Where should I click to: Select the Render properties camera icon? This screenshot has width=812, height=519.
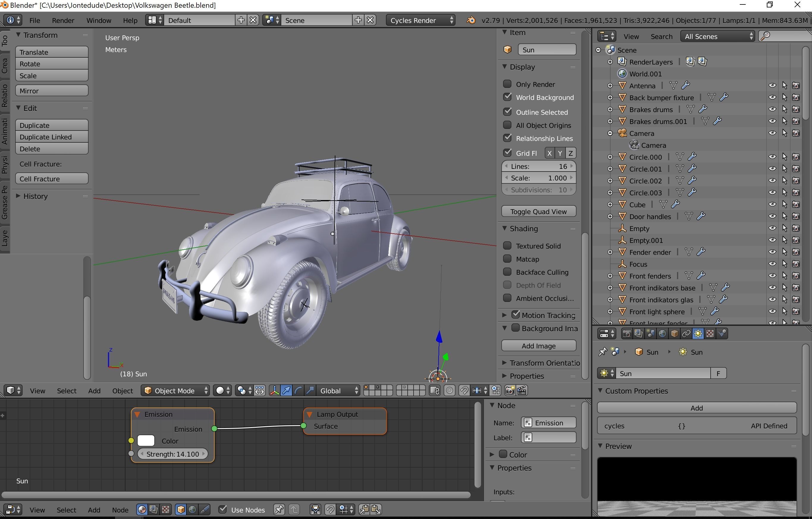point(626,334)
